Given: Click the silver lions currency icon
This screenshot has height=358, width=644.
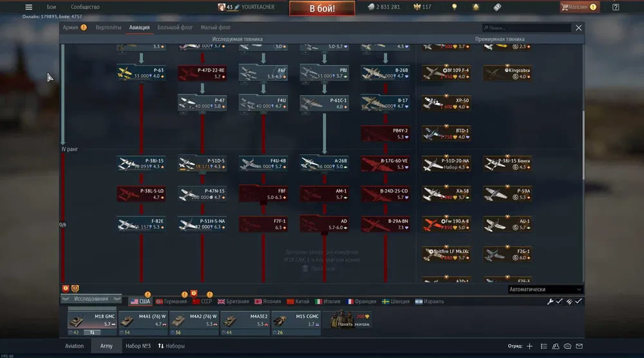Looking at the screenshot, I should 371,7.
